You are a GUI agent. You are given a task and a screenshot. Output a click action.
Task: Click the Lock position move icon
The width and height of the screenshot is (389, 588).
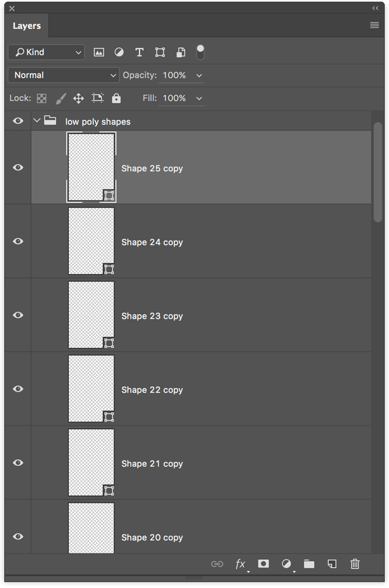click(78, 98)
